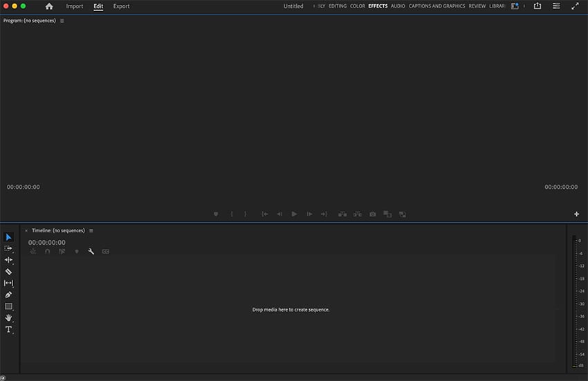
Task: Open the Captions and Graphics workspace
Action: point(437,6)
